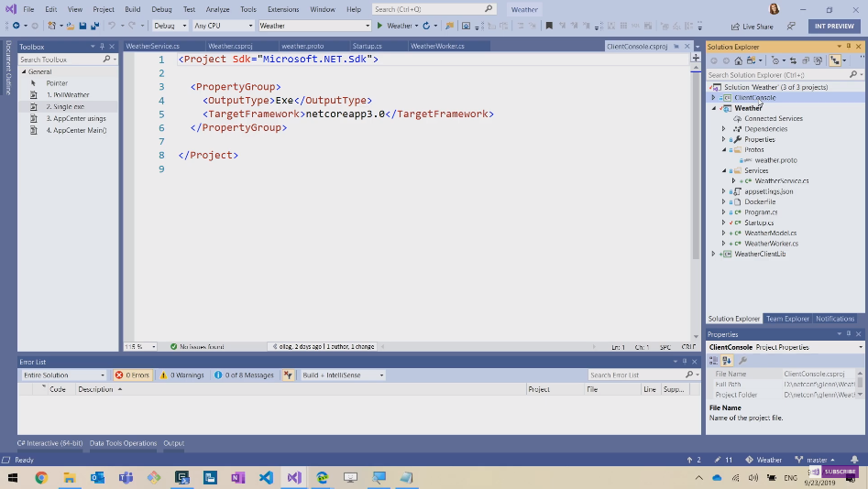The height and width of the screenshot is (489, 868).
Task: Open Visual Studio Code from the taskbar
Action: [266, 478]
